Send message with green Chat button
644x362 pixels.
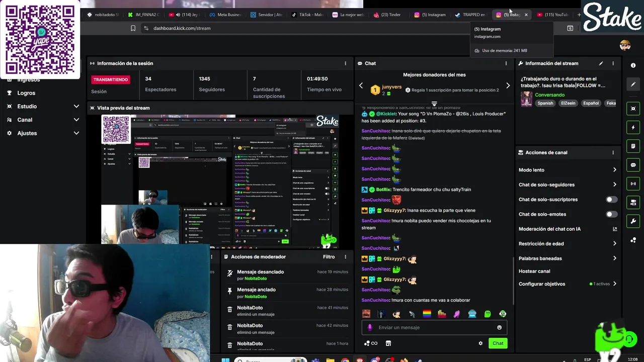(498, 343)
